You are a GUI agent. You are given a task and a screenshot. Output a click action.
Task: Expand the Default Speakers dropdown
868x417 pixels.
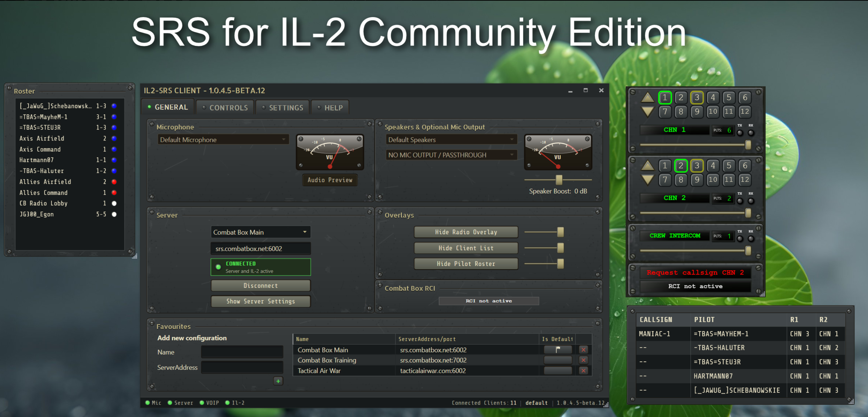[451, 140]
